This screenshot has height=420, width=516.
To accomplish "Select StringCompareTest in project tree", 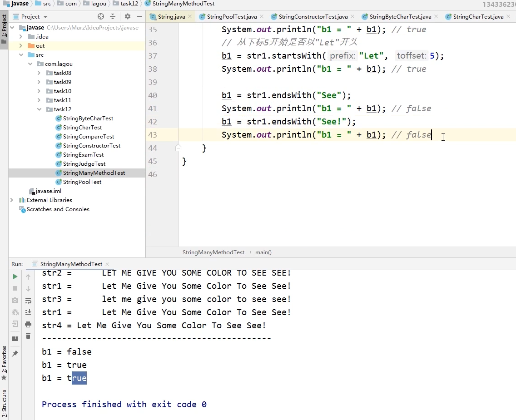I will [x=89, y=137].
